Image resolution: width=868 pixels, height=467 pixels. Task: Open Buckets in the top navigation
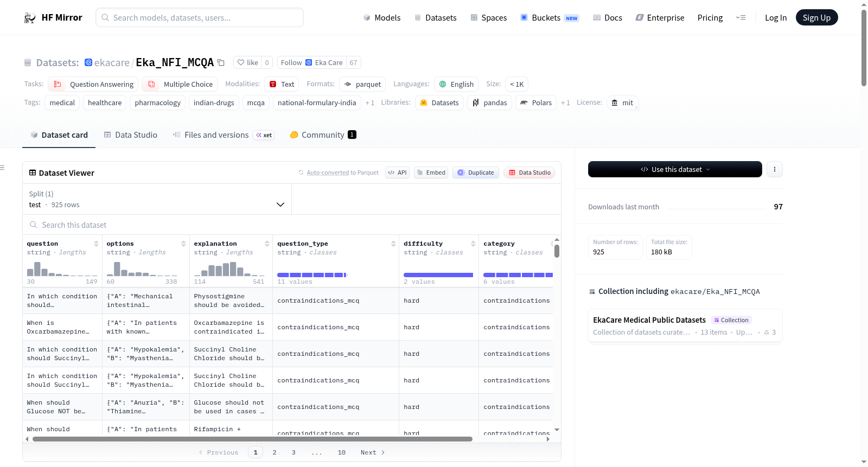550,18
